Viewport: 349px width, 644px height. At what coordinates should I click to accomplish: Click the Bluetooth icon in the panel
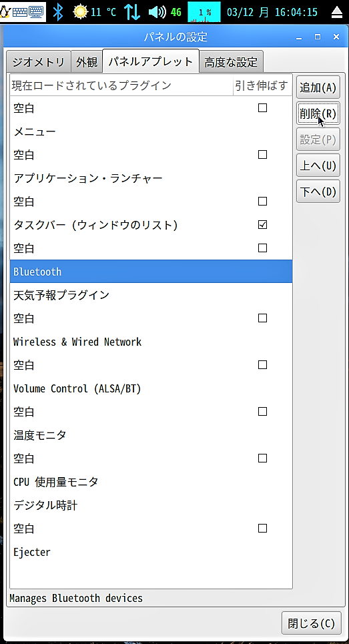pos(58,11)
